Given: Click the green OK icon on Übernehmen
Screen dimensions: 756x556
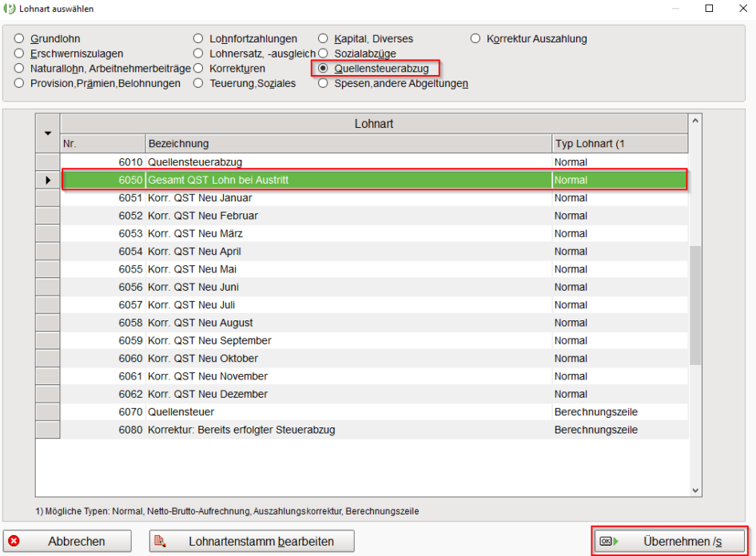Looking at the screenshot, I should 609,542.
